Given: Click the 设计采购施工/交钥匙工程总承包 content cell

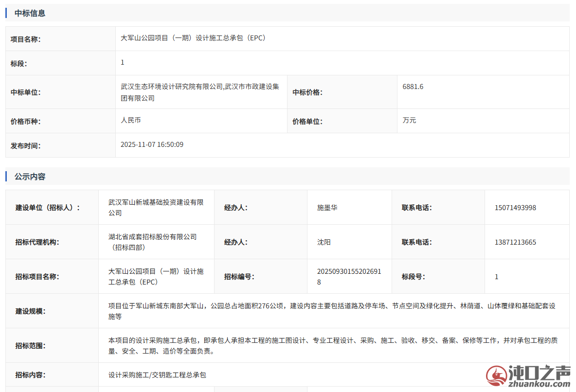Looking at the screenshot, I should tap(157, 375).
